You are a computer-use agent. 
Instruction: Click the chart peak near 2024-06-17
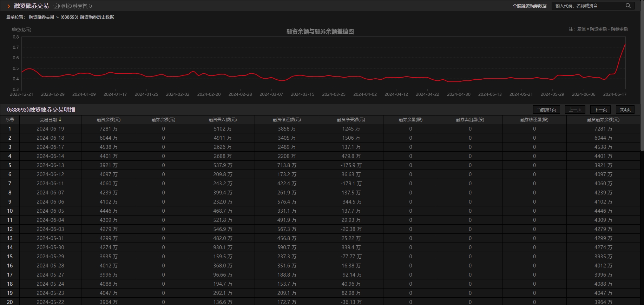coord(625,45)
